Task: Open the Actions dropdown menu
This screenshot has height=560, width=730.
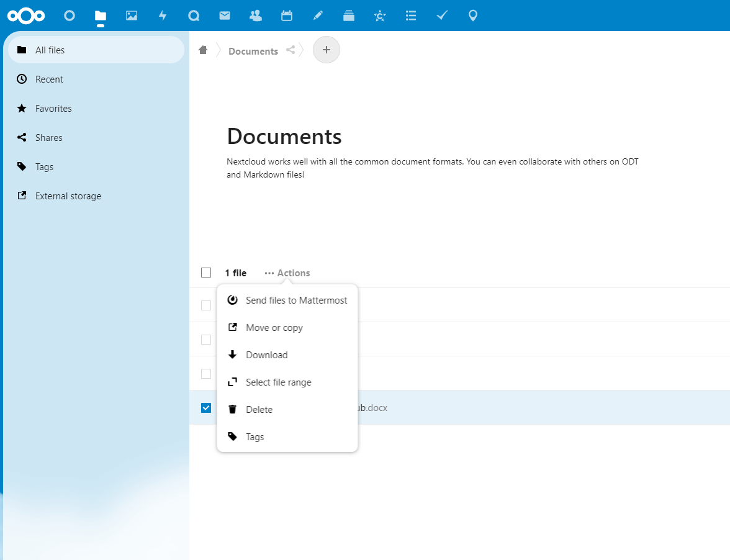Action: pos(287,273)
